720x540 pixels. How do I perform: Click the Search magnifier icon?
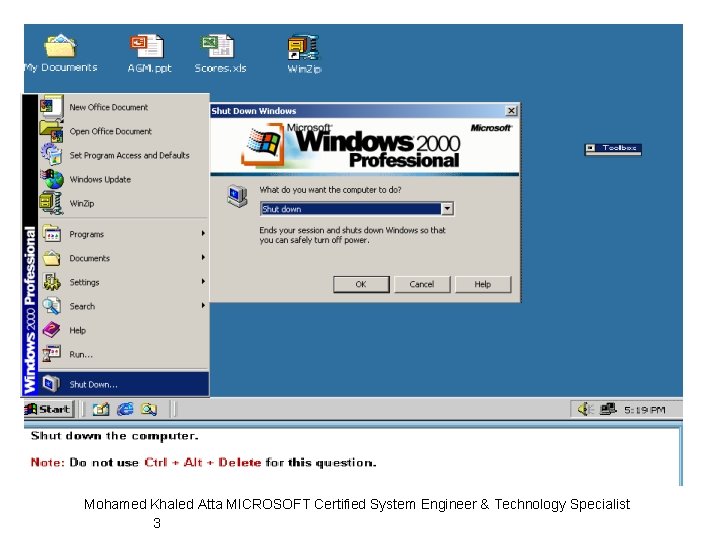[51, 306]
